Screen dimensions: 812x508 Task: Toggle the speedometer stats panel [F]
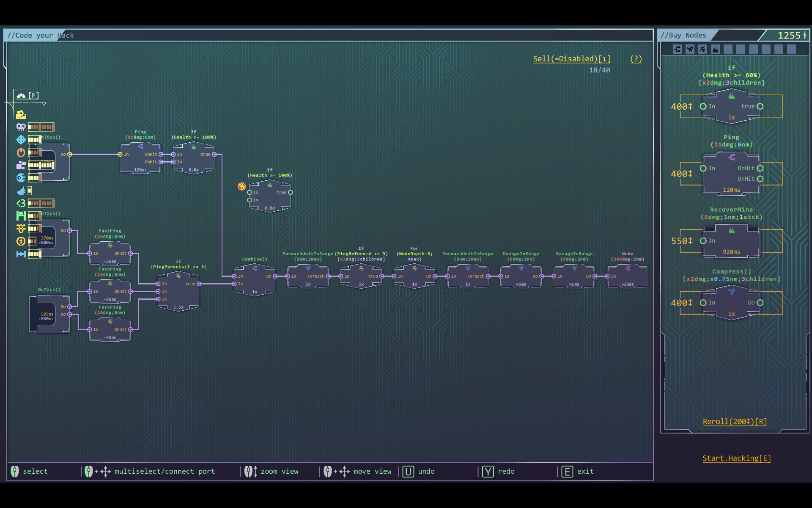tap(21, 96)
